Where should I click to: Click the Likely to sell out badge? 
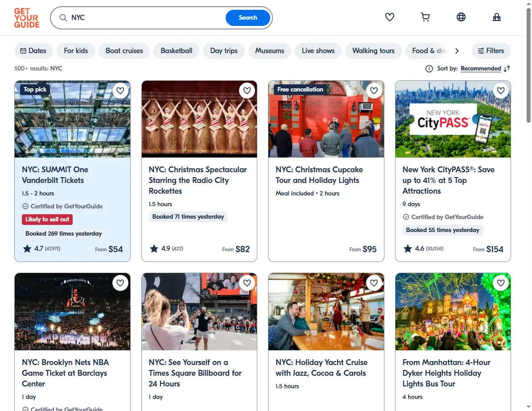tap(47, 219)
